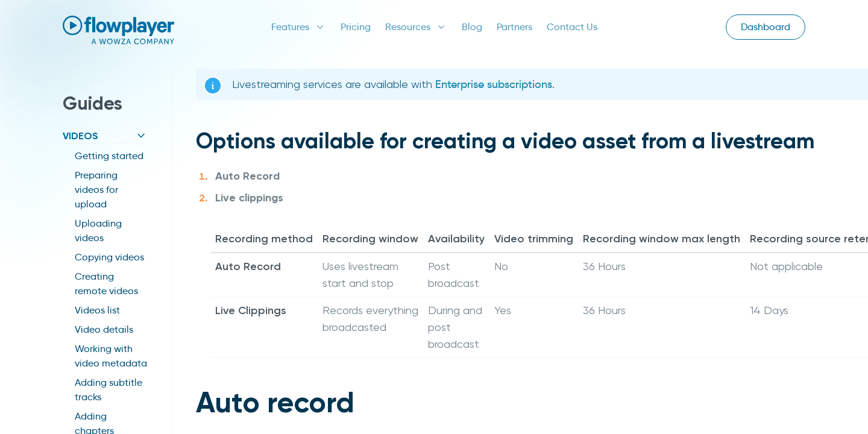
Task: Click the Flowplayer logo
Action: coord(118,30)
